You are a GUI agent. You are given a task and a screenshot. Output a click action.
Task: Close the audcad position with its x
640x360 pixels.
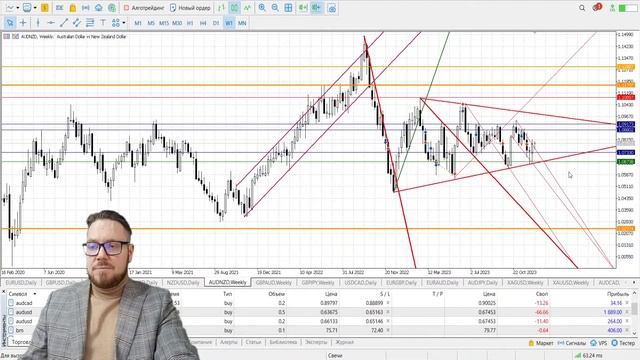pyautogui.click(x=627, y=303)
